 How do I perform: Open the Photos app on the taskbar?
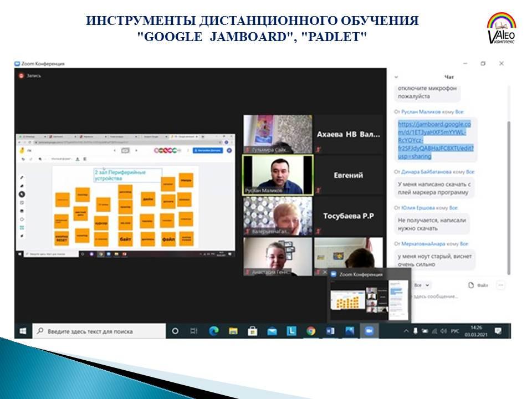click(350, 331)
